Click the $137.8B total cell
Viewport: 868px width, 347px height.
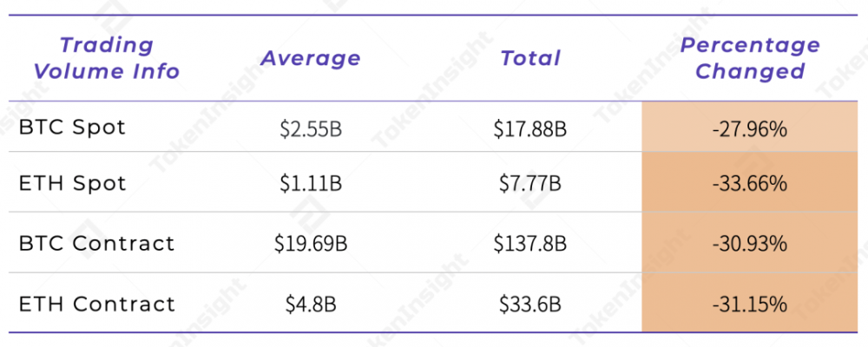(x=530, y=245)
